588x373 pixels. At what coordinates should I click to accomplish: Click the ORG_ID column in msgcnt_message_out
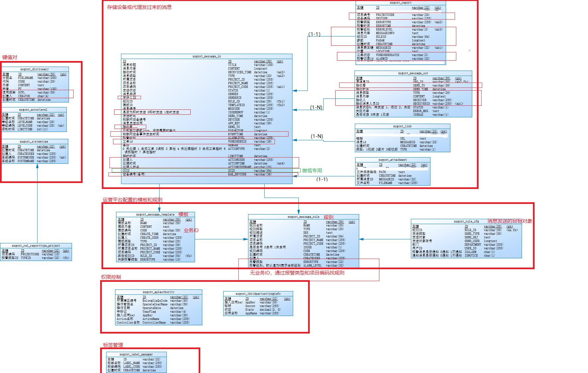coord(418,82)
